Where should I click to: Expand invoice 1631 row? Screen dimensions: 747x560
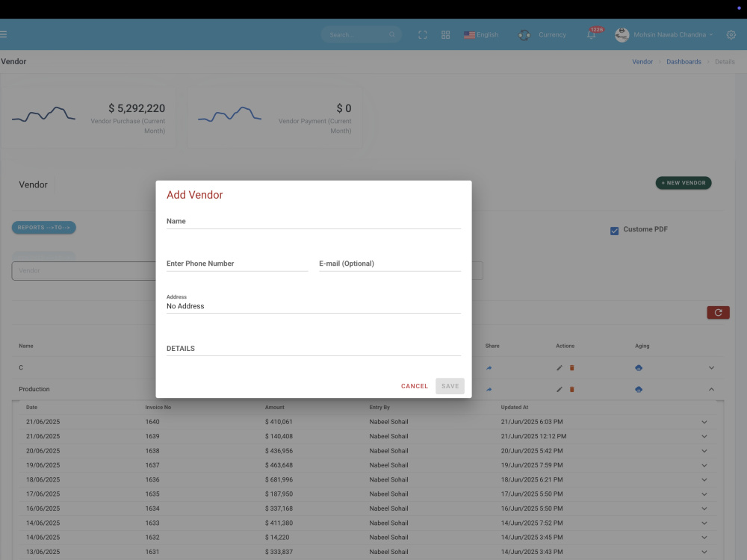[704, 552]
